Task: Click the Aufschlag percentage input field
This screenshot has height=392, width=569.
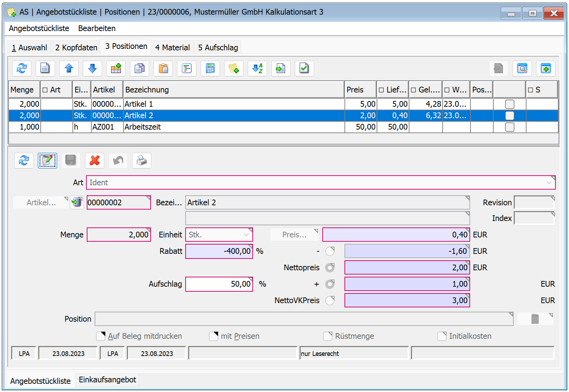Action: point(219,284)
